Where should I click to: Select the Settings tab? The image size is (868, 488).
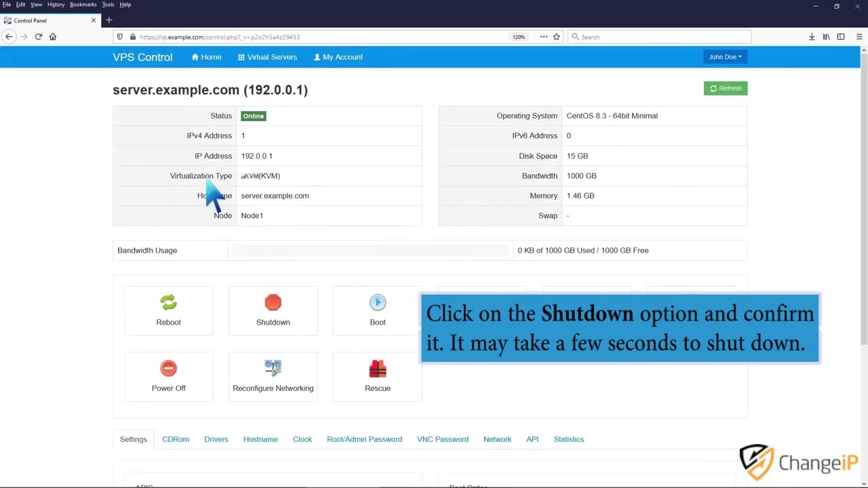(x=133, y=439)
